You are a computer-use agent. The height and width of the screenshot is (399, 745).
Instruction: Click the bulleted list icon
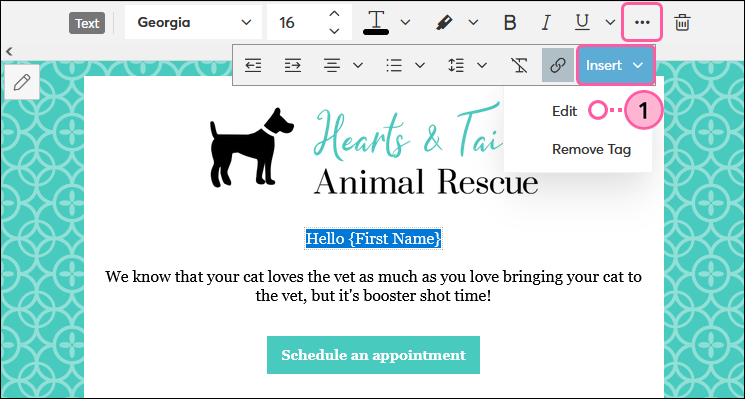[x=394, y=66]
